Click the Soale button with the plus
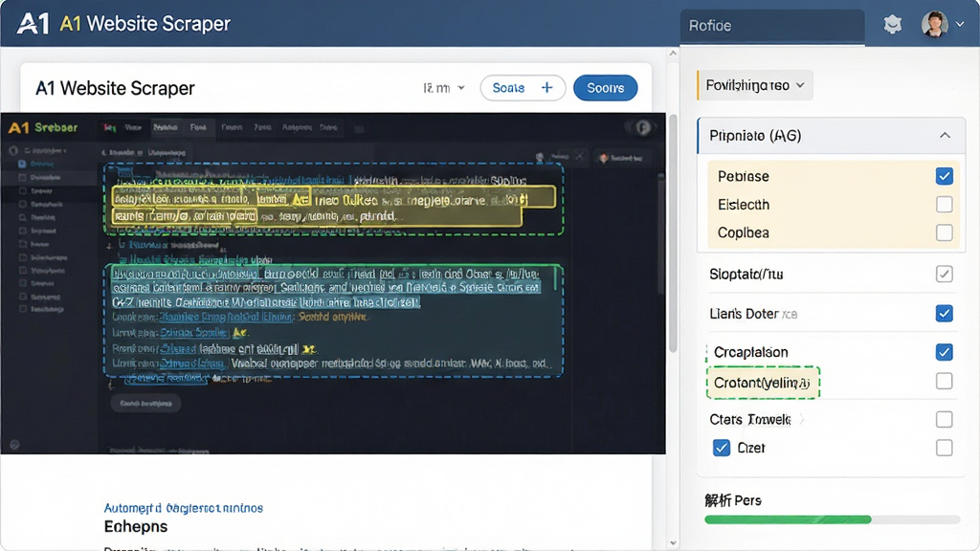980x551 pixels. coord(523,88)
